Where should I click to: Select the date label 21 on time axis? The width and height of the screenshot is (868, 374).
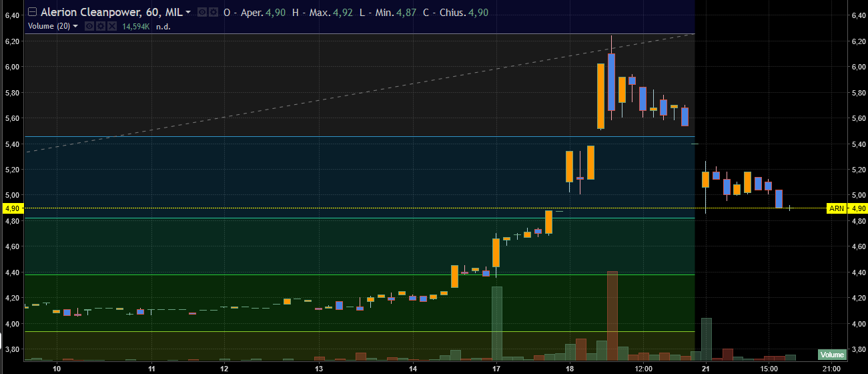pos(706,368)
